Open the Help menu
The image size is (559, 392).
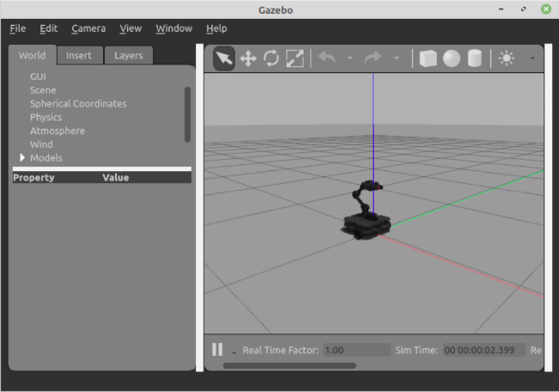(x=217, y=28)
